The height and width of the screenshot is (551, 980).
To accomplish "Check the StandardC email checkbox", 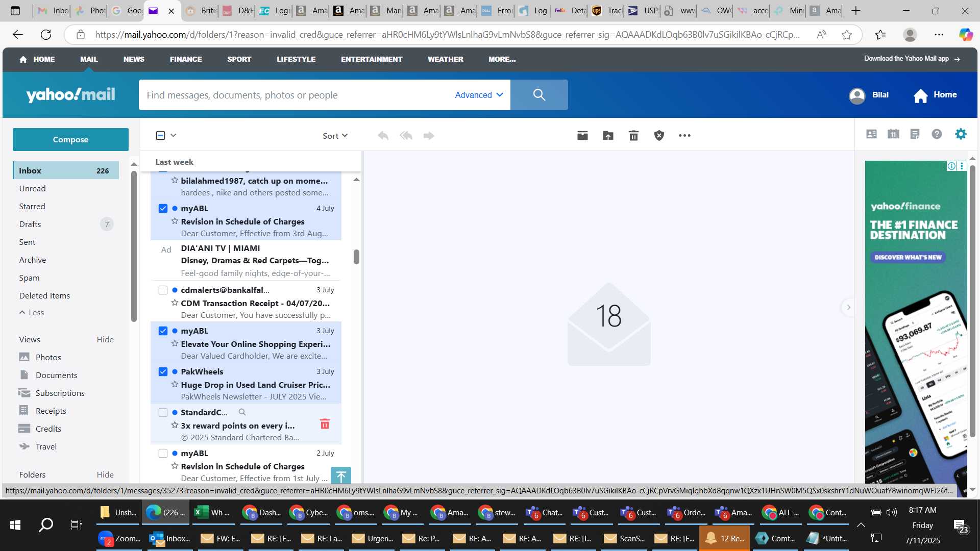I will 163,412.
